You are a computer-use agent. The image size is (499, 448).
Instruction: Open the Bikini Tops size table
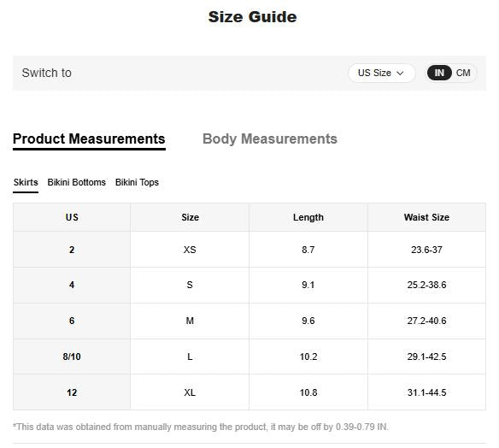137,182
